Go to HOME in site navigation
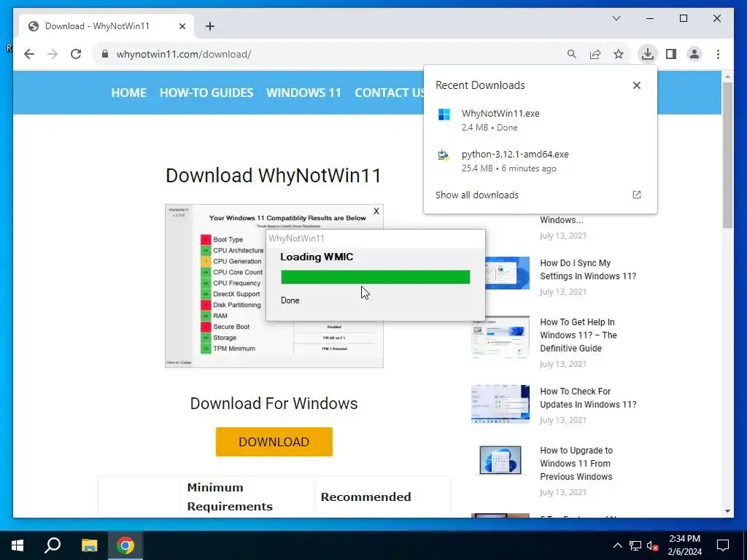The width and height of the screenshot is (747, 560). (128, 93)
